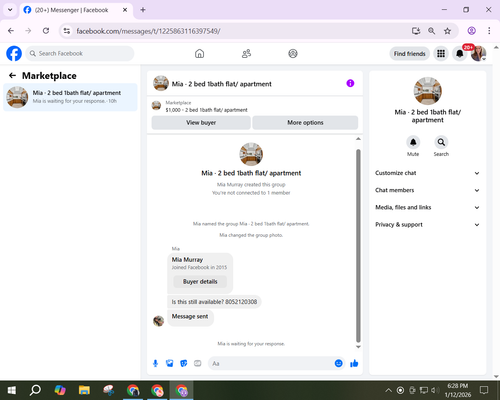
Task: Attach a file with the photo icon
Action: tap(169, 363)
